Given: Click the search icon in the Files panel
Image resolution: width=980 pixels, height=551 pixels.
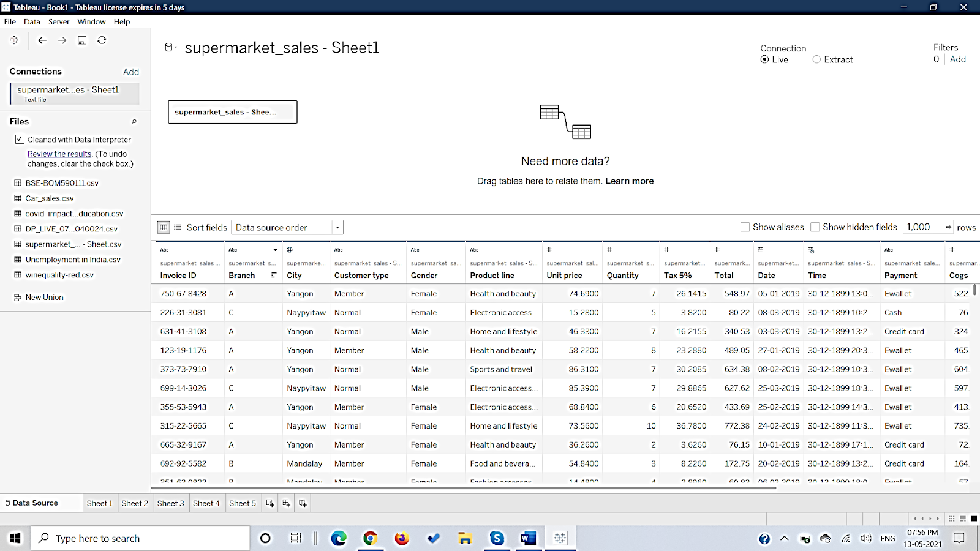Looking at the screenshot, I should point(134,121).
